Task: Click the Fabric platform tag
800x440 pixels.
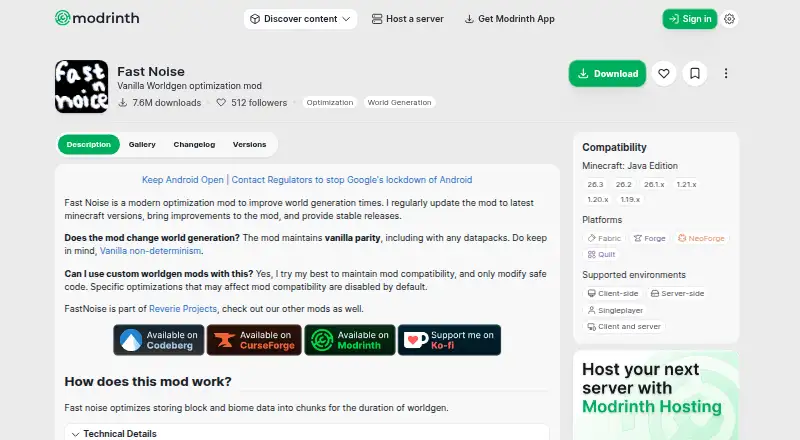Action: pyautogui.click(x=604, y=238)
